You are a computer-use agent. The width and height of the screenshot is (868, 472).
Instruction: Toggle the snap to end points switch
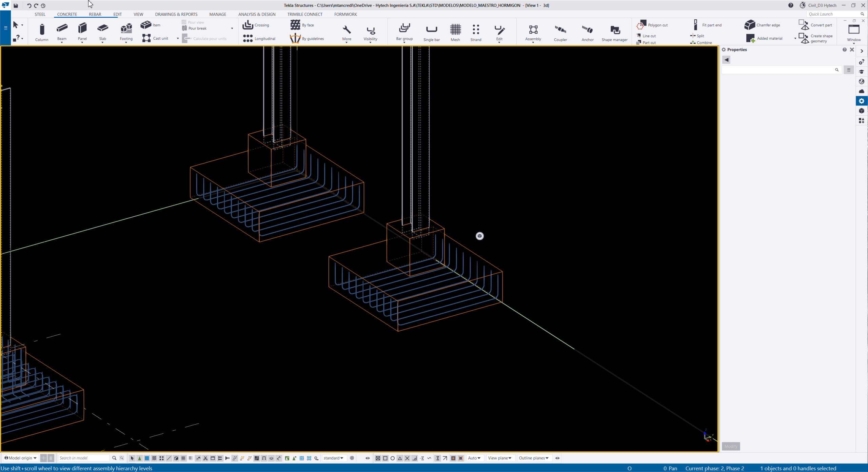click(385, 458)
